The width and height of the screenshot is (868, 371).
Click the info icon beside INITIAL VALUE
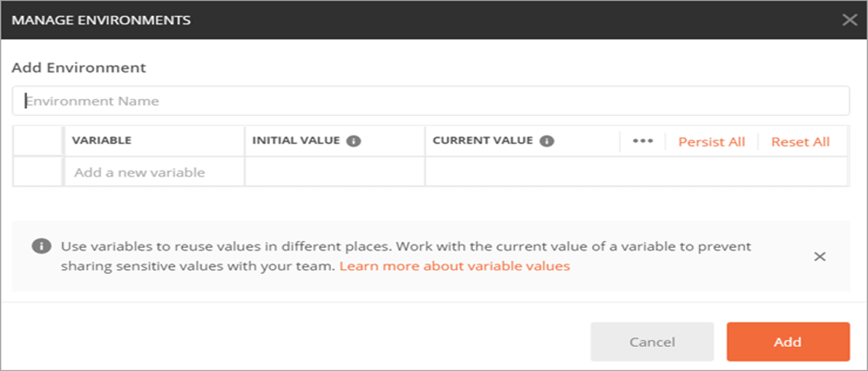(354, 141)
